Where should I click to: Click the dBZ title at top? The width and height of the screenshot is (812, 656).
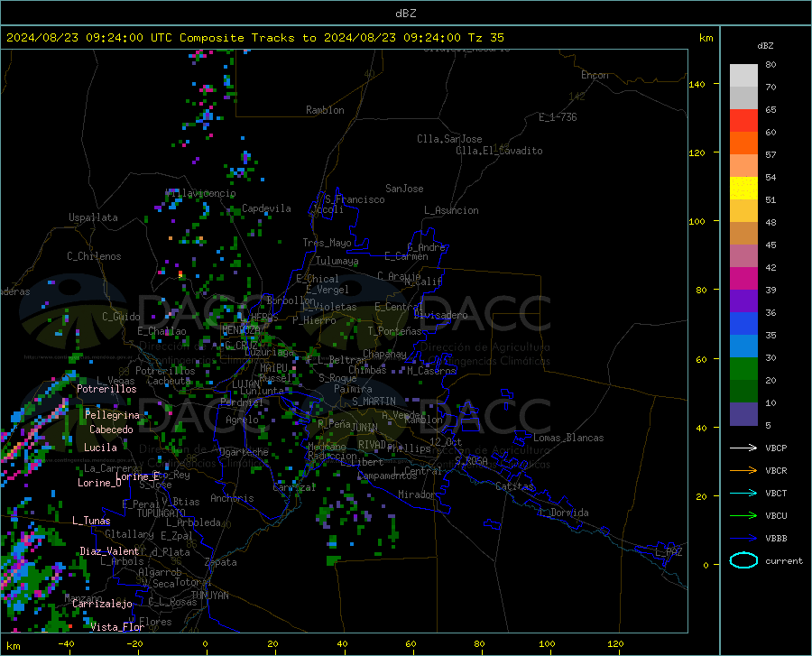[406, 14]
